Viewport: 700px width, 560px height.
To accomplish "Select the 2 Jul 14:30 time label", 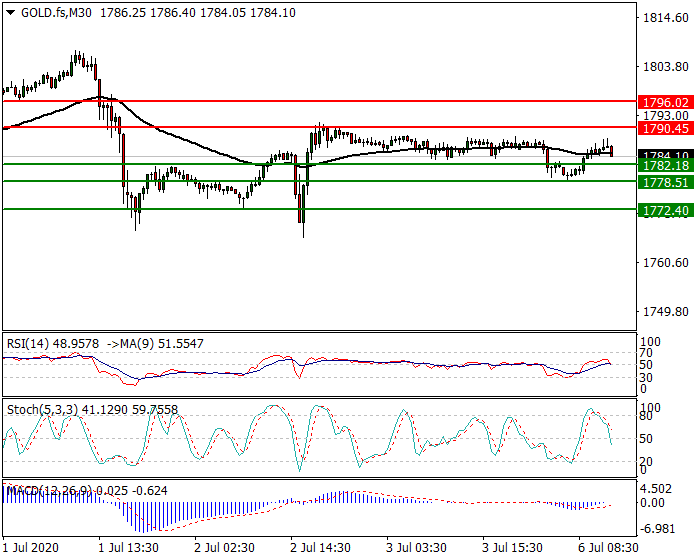I will point(321,547).
